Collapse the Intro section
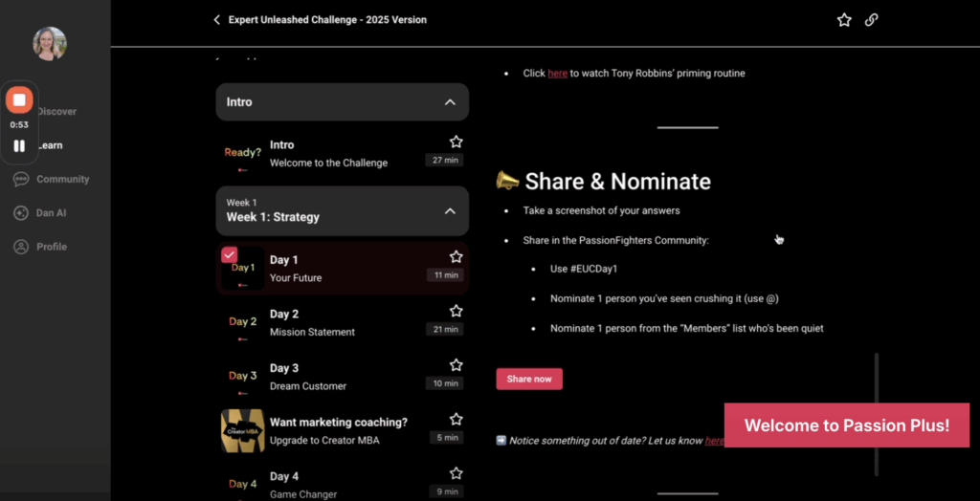 click(x=450, y=102)
